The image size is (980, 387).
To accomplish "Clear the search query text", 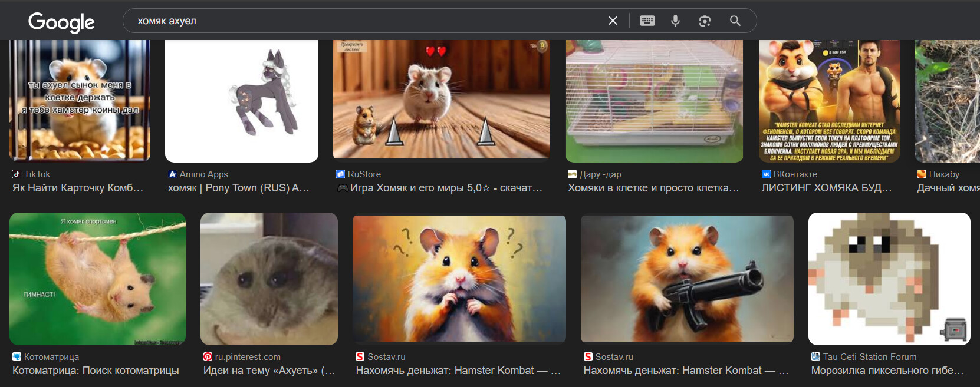I will (613, 21).
